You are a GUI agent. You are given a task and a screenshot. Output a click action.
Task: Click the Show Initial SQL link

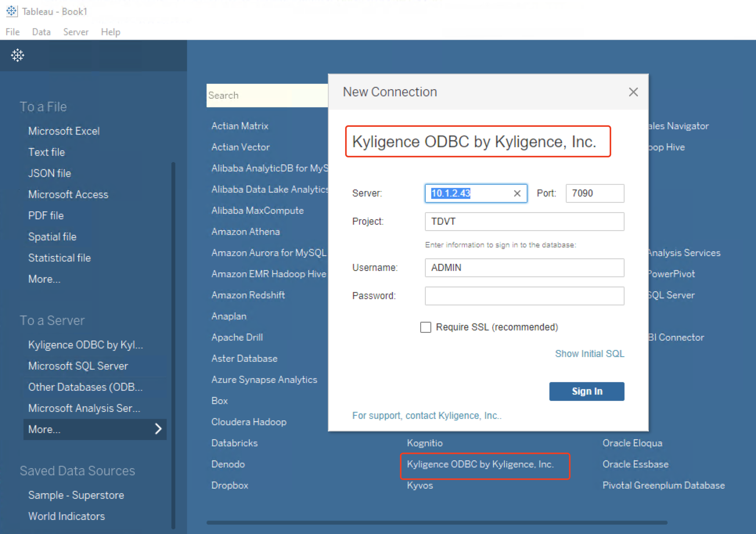tap(589, 354)
